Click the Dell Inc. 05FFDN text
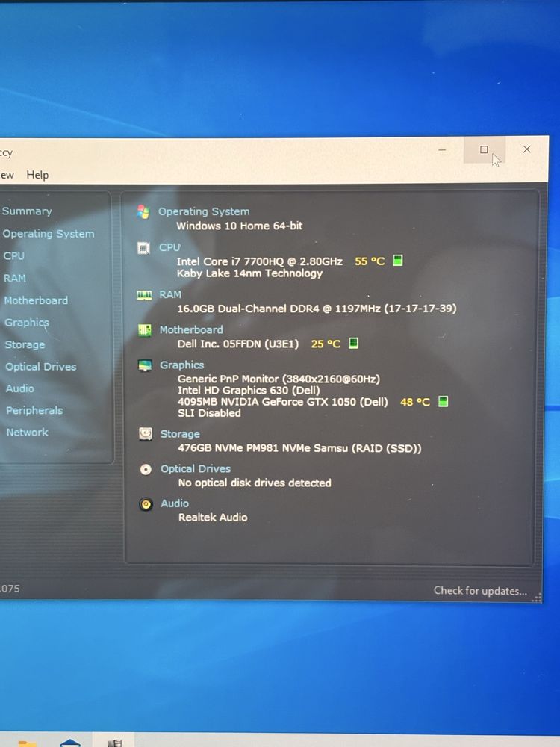The height and width of the screenshot is (747, 560). [x=238, y=344]
